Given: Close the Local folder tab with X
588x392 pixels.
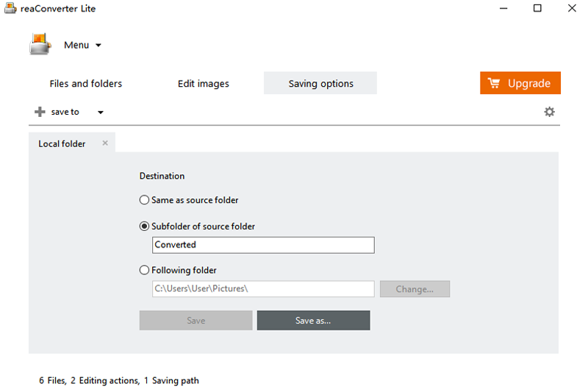Looking at the screenshot, I should pos(105,143).
